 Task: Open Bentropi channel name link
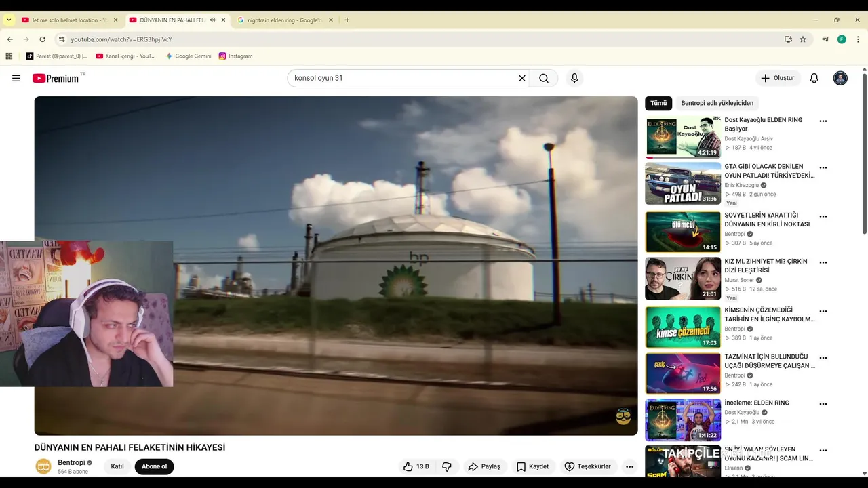point(71,462)
